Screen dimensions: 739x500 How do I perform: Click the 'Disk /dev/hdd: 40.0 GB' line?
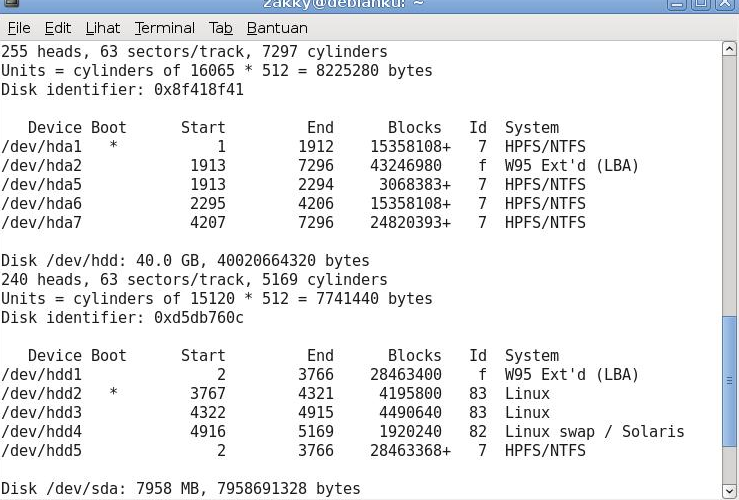click(x=185, y=261)
